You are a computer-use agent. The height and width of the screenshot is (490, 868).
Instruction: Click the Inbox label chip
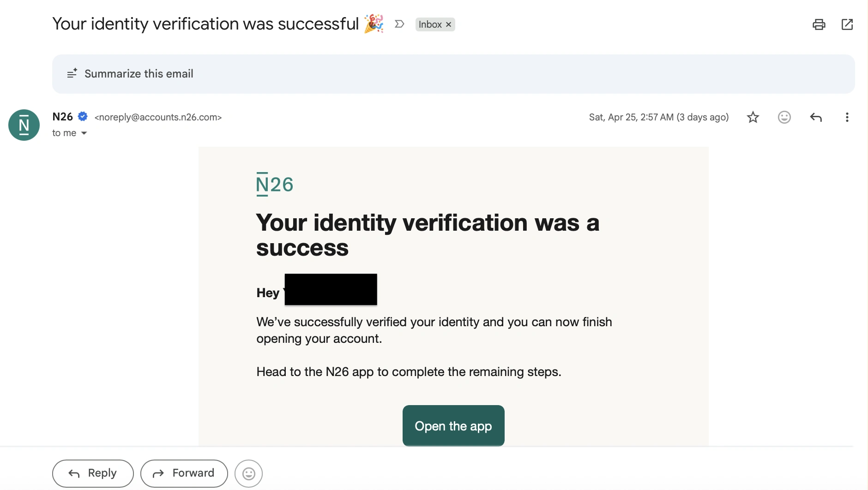430,24
